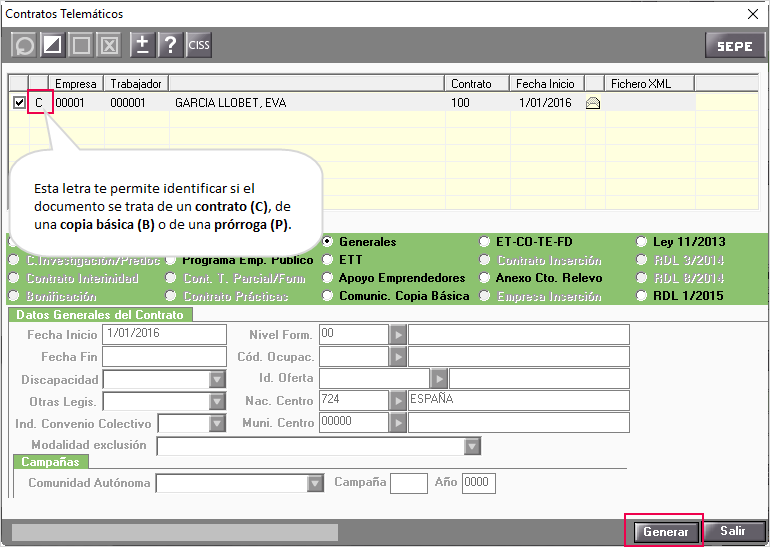The image size is (770, 547).
Task: Click the Nac. Centro code field 724
Action: tap(354, 401)
